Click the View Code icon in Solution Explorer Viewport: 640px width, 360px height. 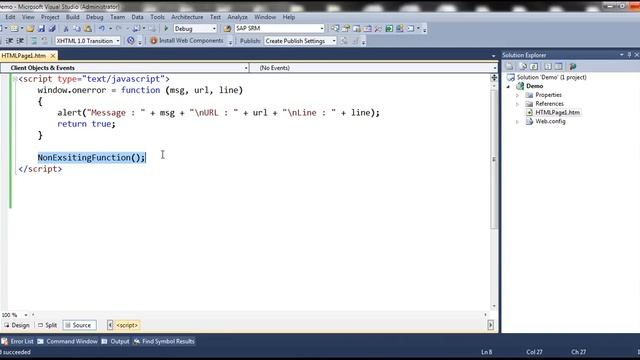pos(559,67)
